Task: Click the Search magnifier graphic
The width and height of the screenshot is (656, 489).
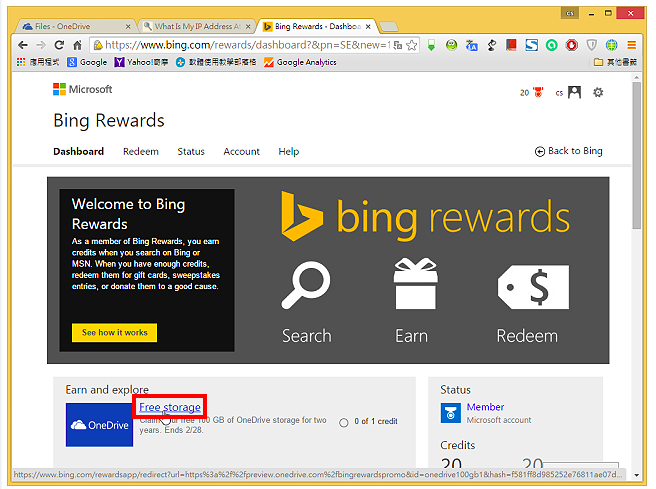Action: [306, 285]
